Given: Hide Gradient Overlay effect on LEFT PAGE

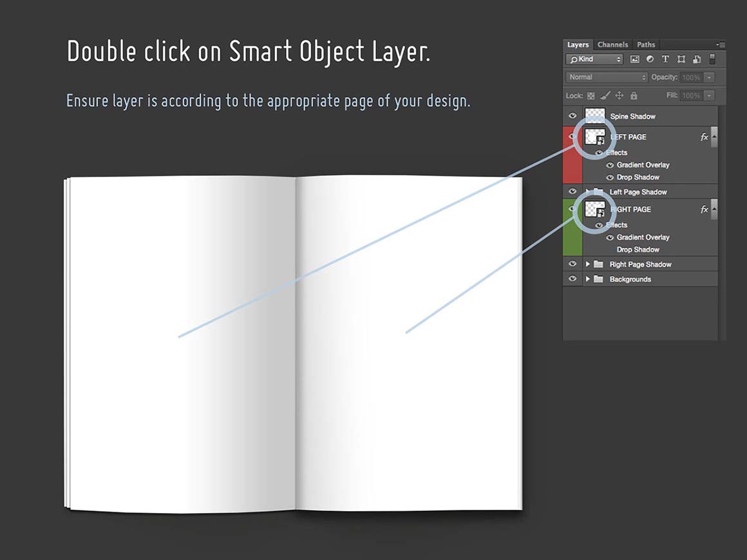Looking at the screenshot, I should tap(610, 165).
